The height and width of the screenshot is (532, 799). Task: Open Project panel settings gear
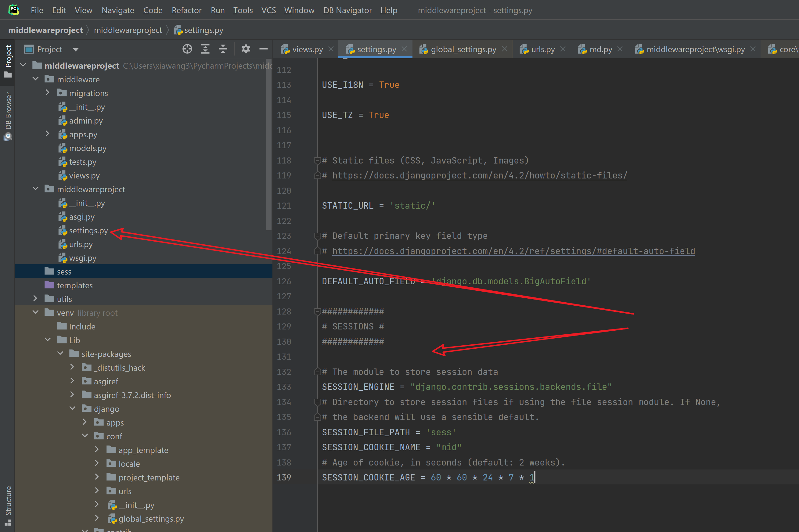coord(246,49)
